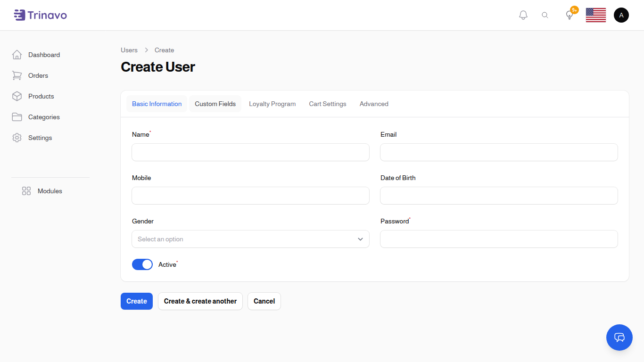This screenshot has width=644, height=362.
Task: Click the lightbulb tips icon
Action: [x=570, y=15]
